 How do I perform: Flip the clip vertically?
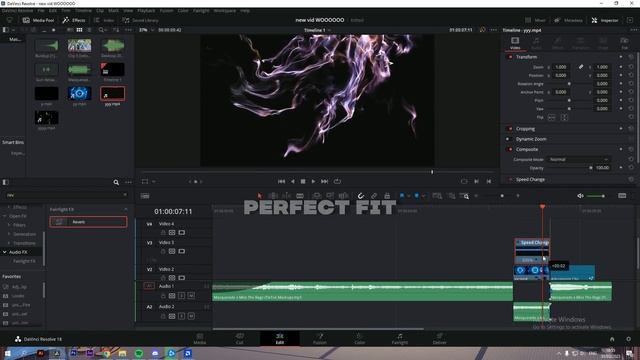click(x=564, y=118)
